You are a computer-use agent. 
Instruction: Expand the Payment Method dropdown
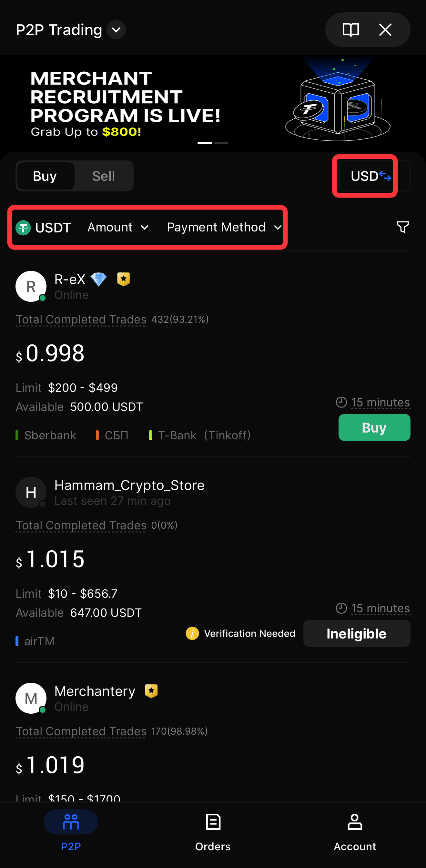click(x=224, y=228)
